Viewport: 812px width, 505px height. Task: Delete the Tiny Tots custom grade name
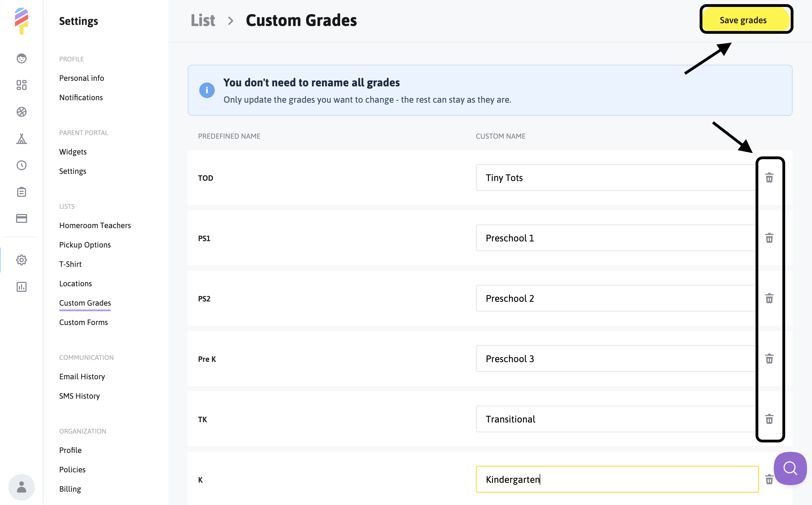click(x=769, y=178)
